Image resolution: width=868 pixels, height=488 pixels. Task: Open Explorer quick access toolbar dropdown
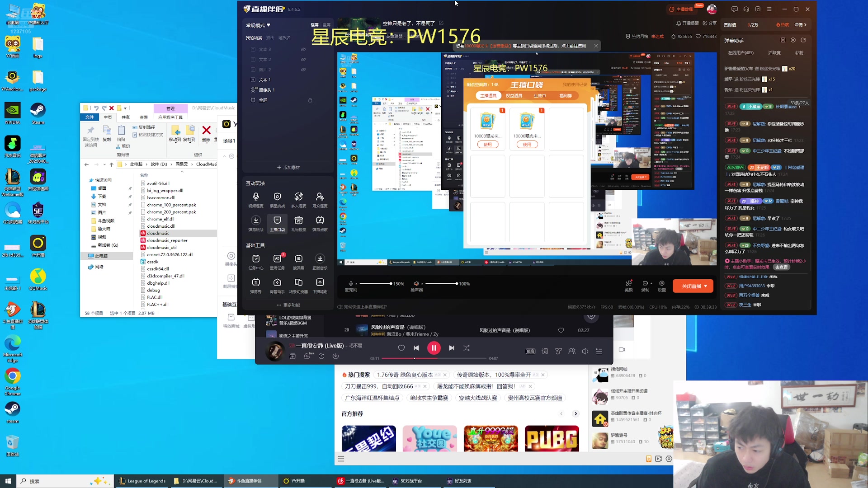(125, 108)
